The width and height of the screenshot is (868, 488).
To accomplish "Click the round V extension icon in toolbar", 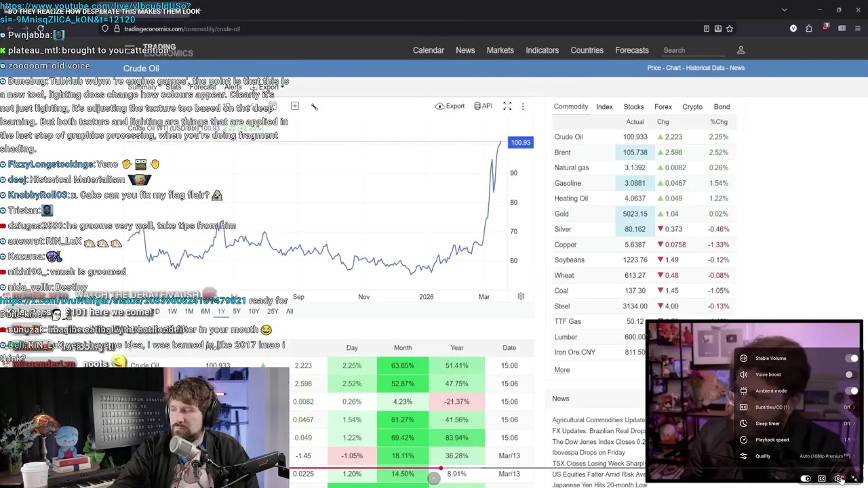I will coord(793,28).
